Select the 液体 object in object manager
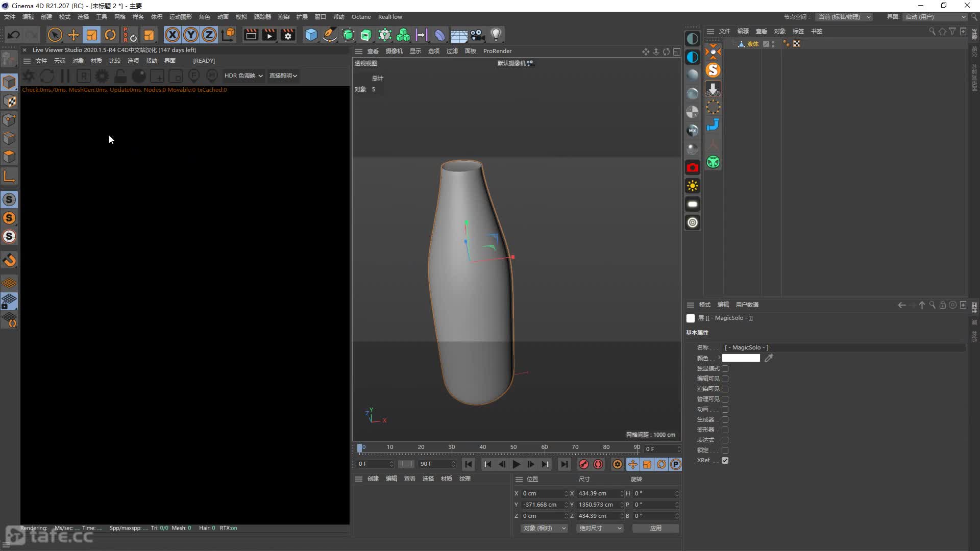 click(753, 44)
